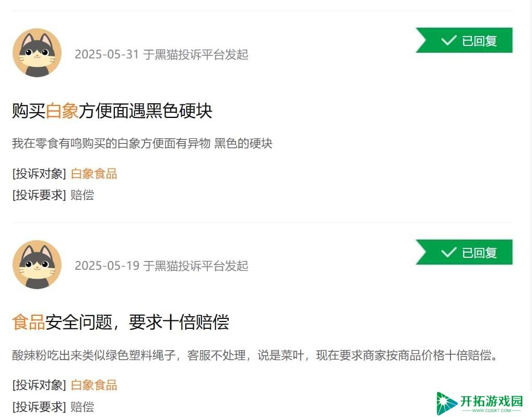This screenshot has height=417, width=532.
Task: Click the second green 已回复 status badge
Action: [x=464, y=252]
